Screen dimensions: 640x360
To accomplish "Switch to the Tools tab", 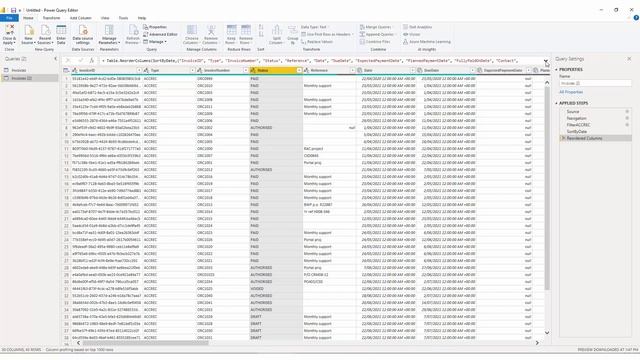I will 123,18.
